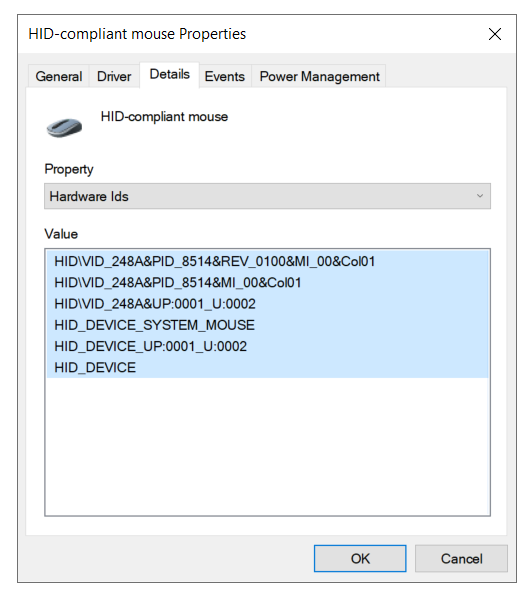Click the HID-compliant mouse device name
The image size is (524, 590).
[164, 117]
